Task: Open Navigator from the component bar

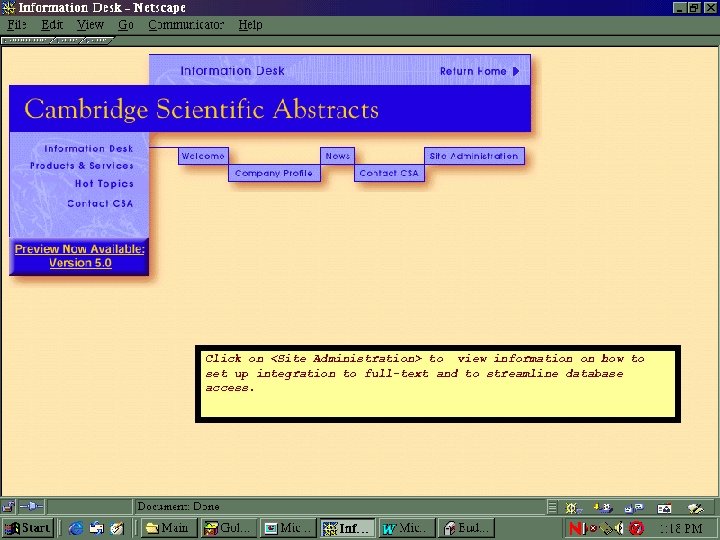Action: click(573, 507)
